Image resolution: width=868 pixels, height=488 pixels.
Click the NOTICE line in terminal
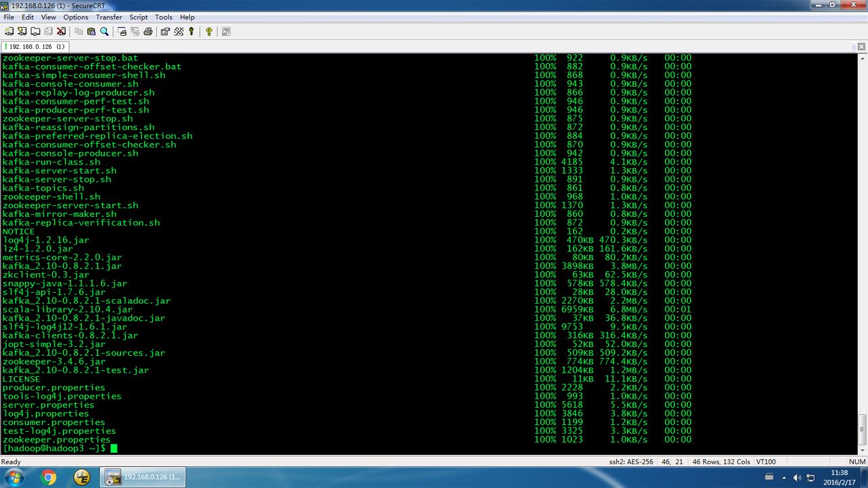[18, 231]
